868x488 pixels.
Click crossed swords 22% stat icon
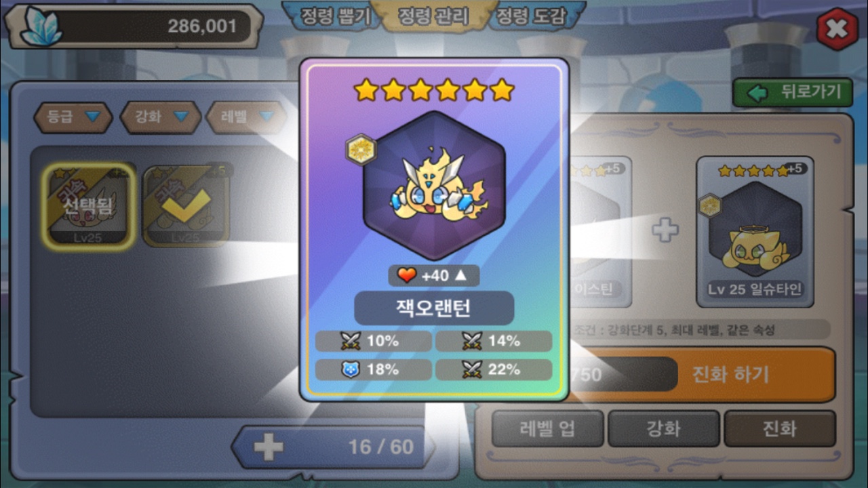pyautogui.click(x=471, y=369)
